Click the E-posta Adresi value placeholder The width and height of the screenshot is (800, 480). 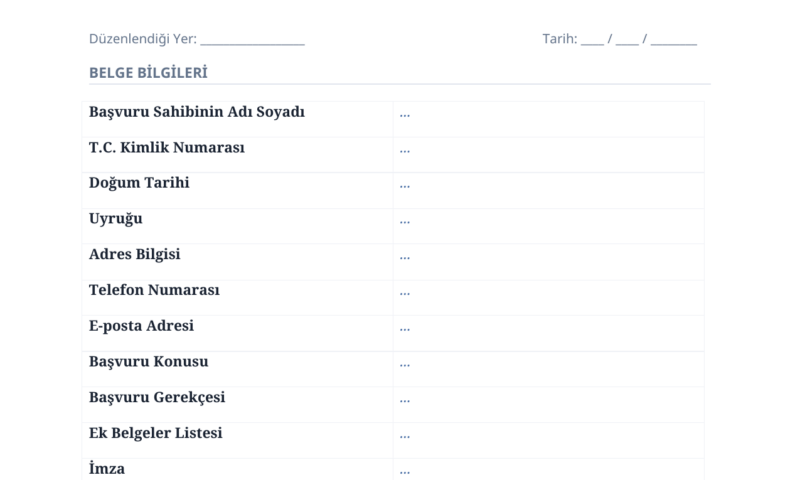click(x=405, y=329)
